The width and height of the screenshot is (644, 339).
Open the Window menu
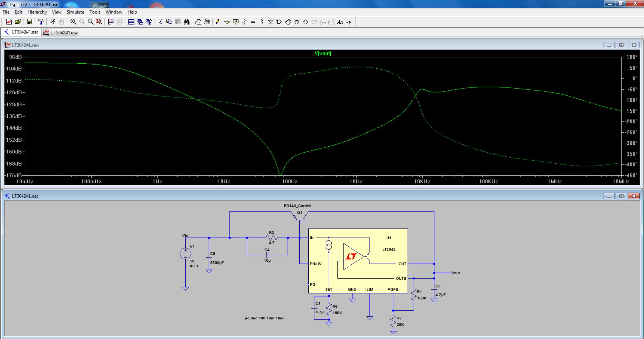[x=114, y=12]
